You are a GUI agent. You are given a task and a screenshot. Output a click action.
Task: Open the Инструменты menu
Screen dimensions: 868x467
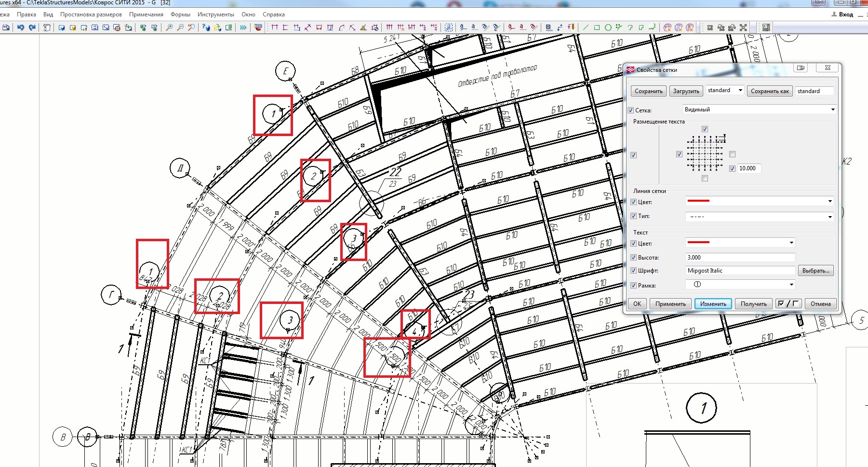[215, 14]
